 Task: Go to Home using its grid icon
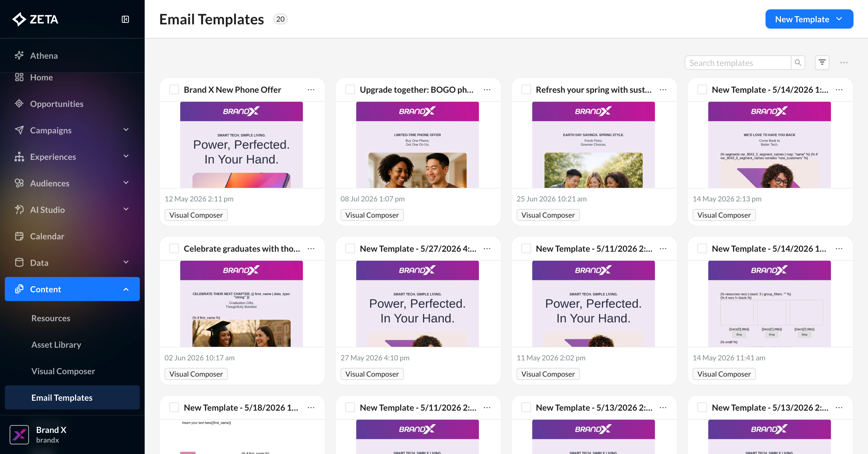19,77
